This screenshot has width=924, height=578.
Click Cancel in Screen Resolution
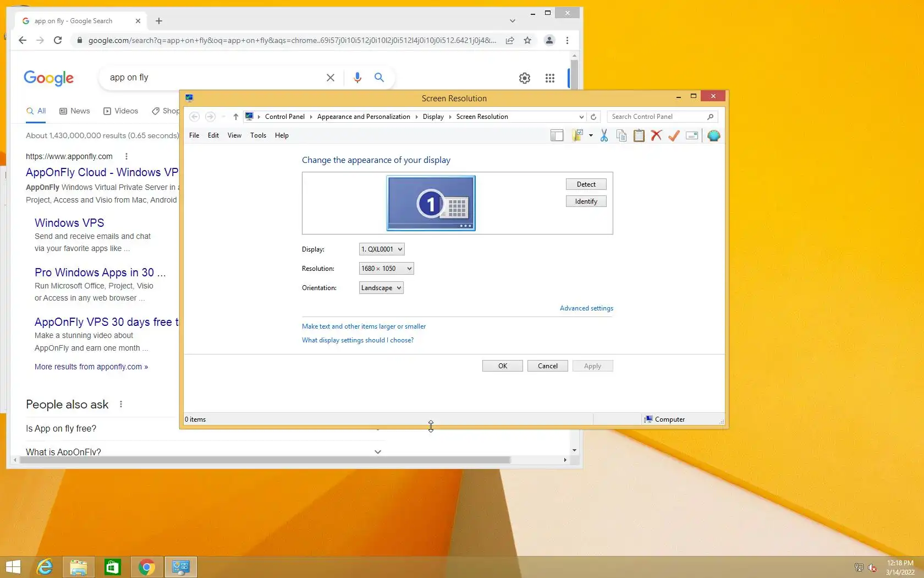548,366
